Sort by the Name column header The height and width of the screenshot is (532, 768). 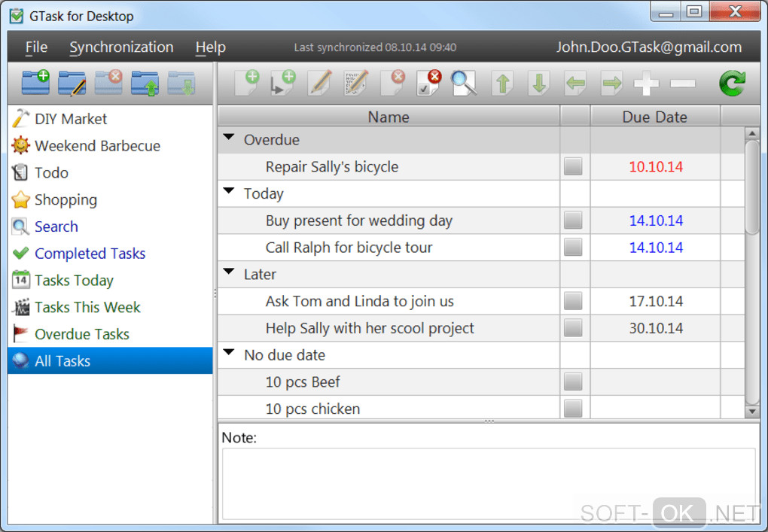tap(389, 117)
